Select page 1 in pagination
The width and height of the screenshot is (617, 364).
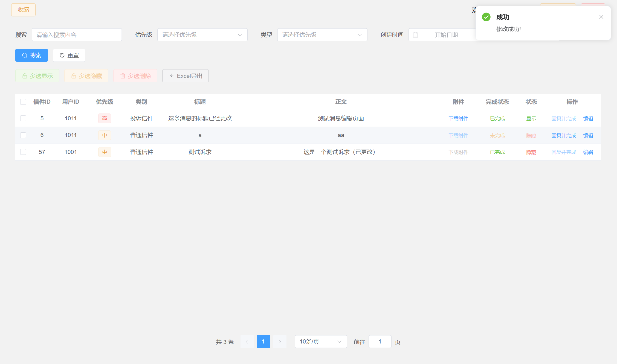(263, 342)
